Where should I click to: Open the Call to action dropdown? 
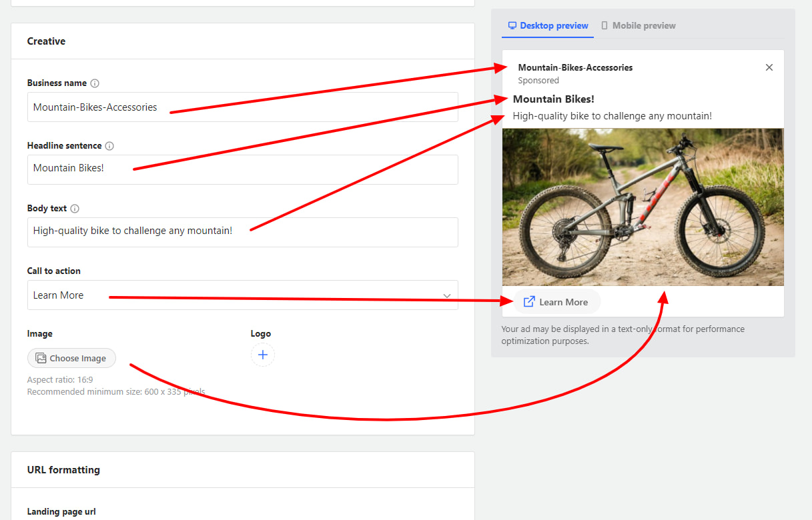click(242, 295)
